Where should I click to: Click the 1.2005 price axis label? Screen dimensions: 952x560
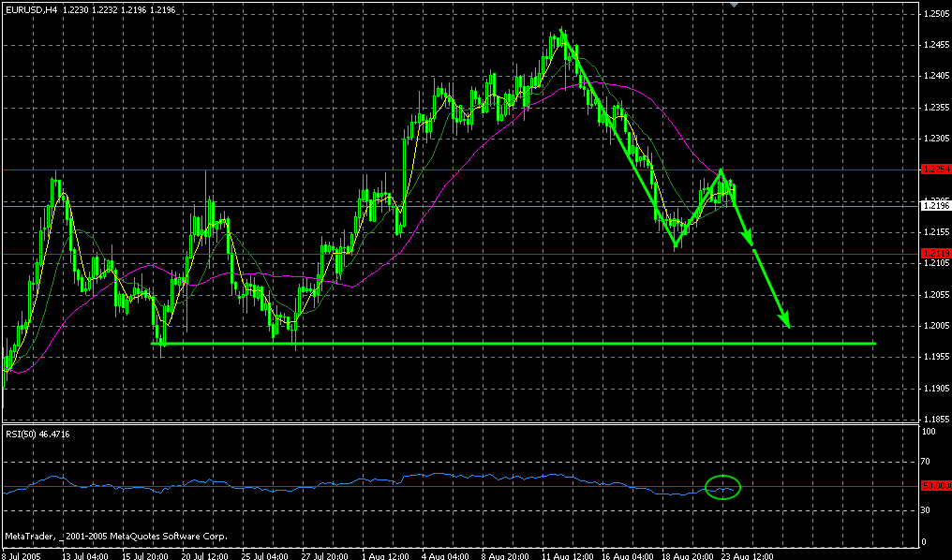936,326
